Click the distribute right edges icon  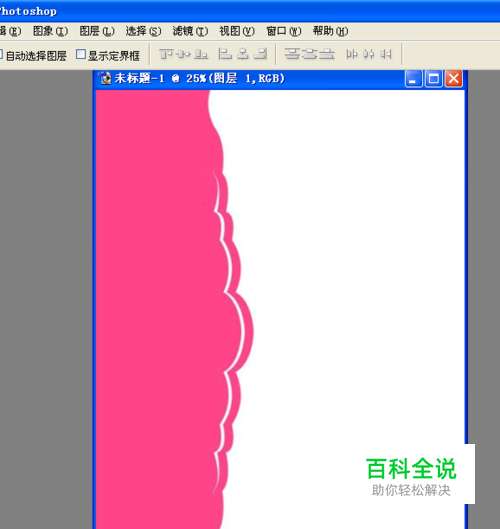[x=386, y=54]
